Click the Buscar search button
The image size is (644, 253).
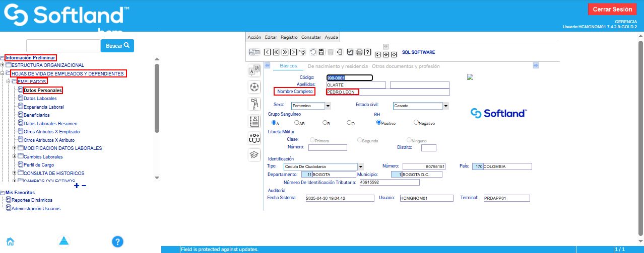pos(117,46)
